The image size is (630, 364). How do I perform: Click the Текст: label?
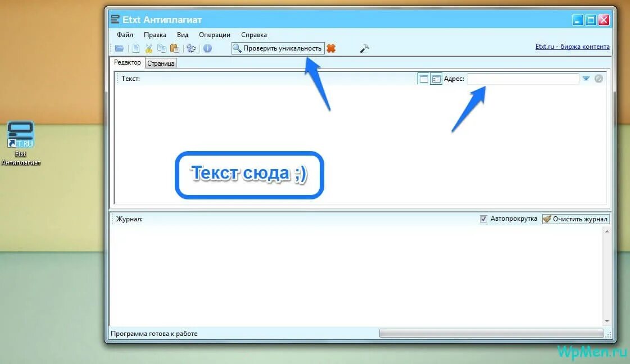pos(130,79)
